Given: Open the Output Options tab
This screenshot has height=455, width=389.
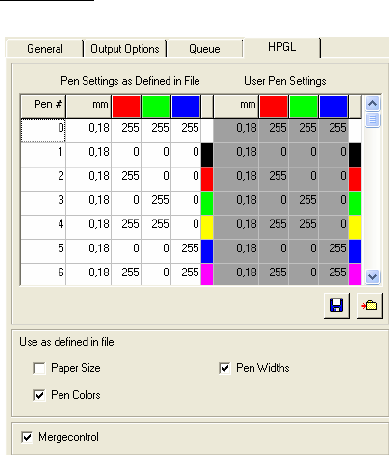Looking at the screenshot, I should click(x=125, y=49).
